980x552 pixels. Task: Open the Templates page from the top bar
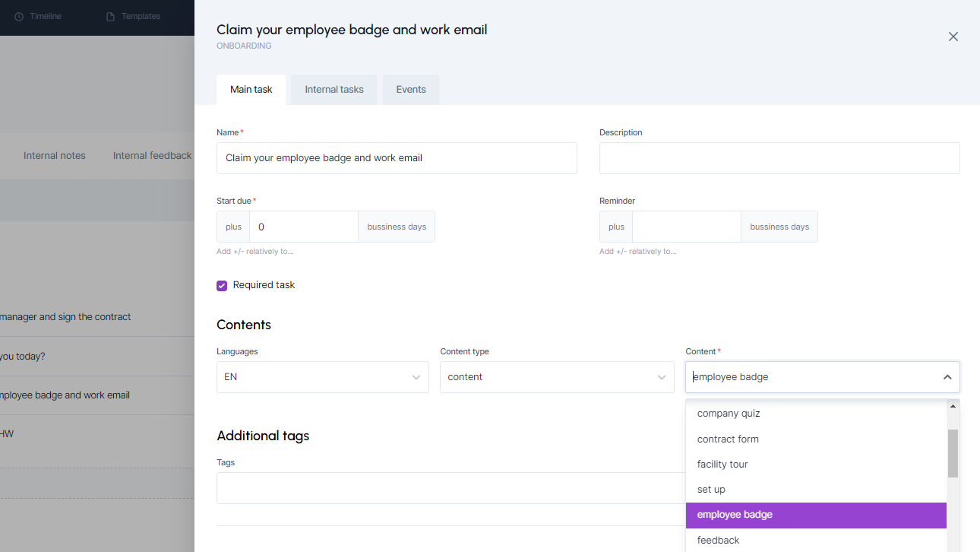coord(133,16)
